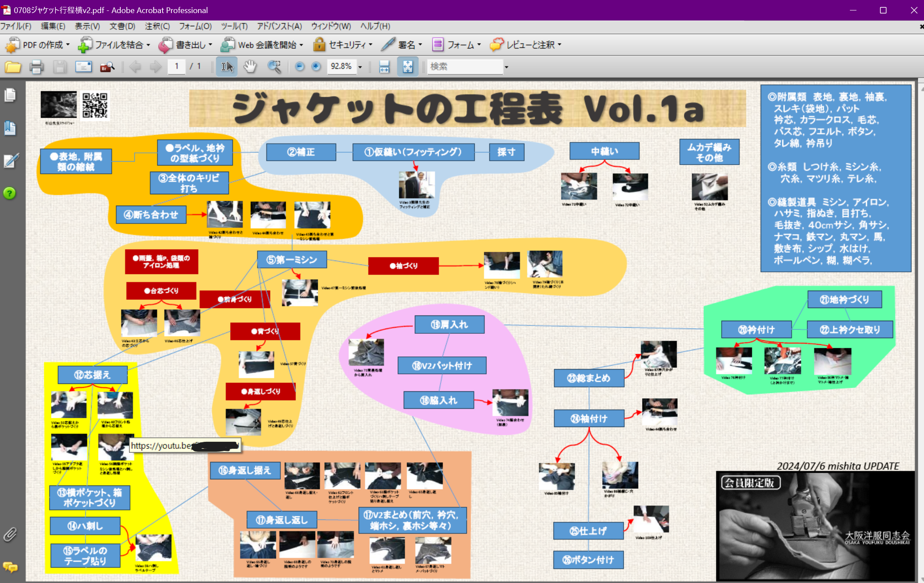Toggle the Fit Page view button

[x=408, y=67]
